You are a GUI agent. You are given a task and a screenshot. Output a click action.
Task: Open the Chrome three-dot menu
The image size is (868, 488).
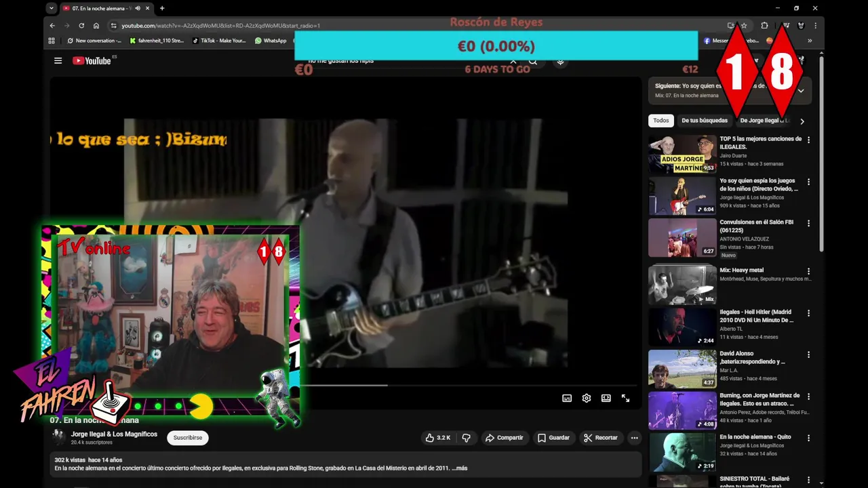[x=815, y=26]
